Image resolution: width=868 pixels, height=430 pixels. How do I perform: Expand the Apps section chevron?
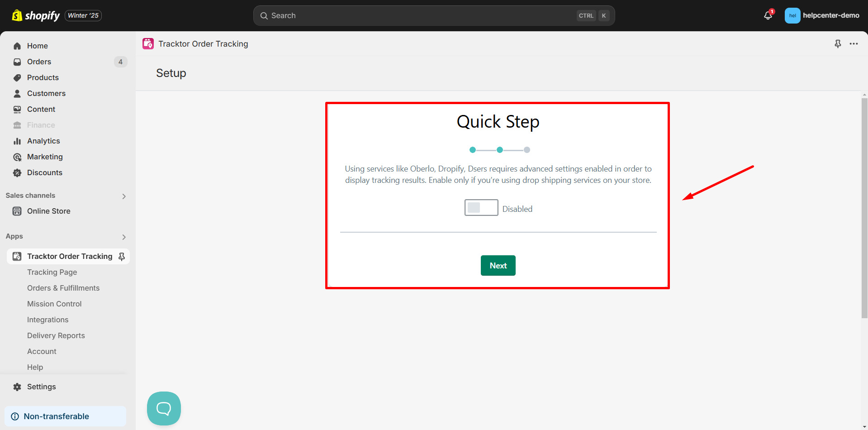123,237
